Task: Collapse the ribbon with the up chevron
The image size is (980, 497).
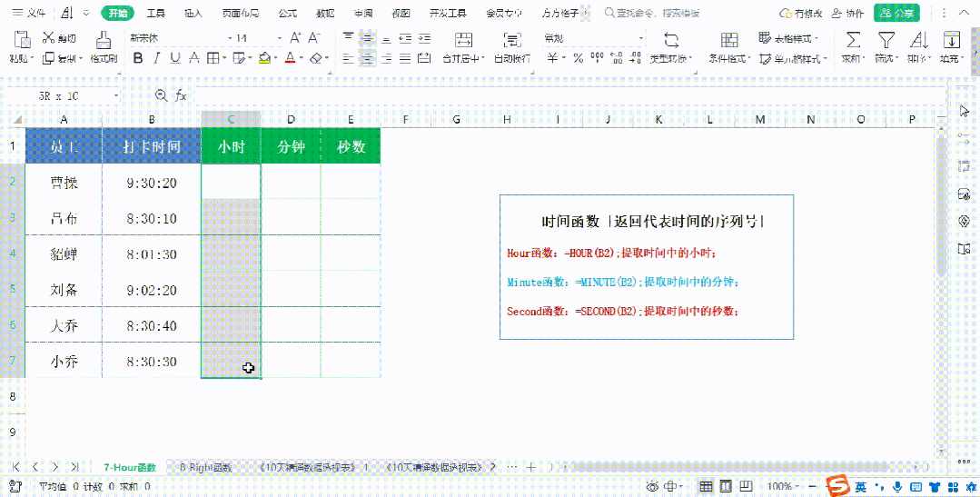Action: [964, 13]
